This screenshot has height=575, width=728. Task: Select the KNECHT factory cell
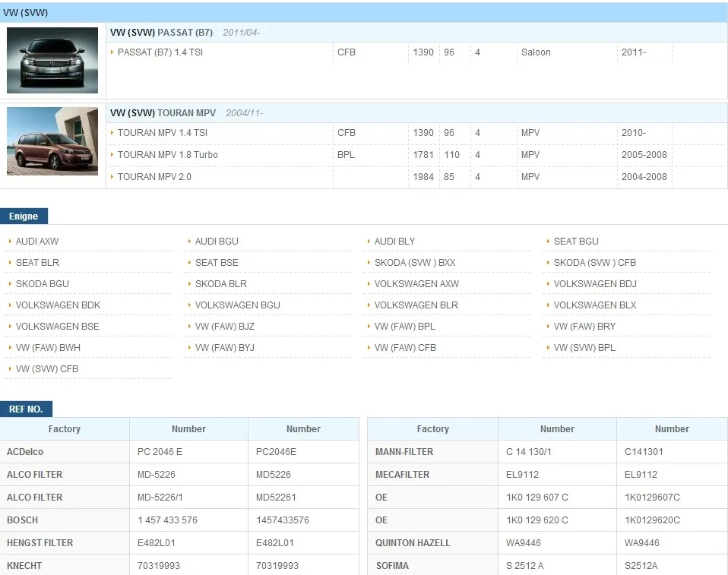(65, 565)
